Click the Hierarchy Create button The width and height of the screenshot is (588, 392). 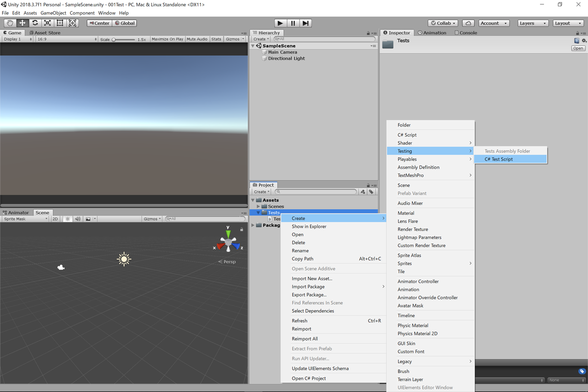[261, 39]
